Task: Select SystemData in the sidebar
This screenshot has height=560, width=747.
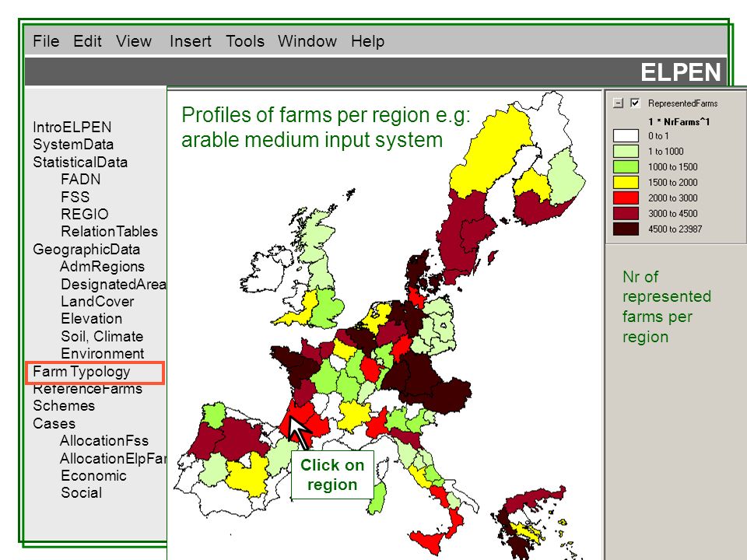Action: 73,145
